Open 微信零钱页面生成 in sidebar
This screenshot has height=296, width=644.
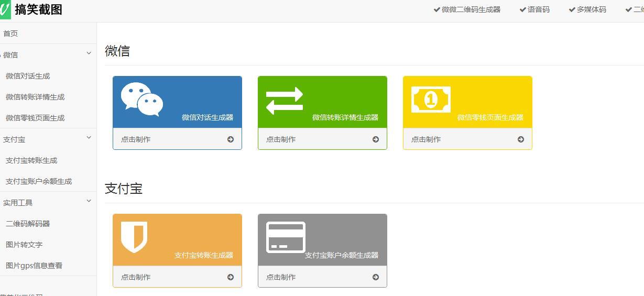(35, 118)
